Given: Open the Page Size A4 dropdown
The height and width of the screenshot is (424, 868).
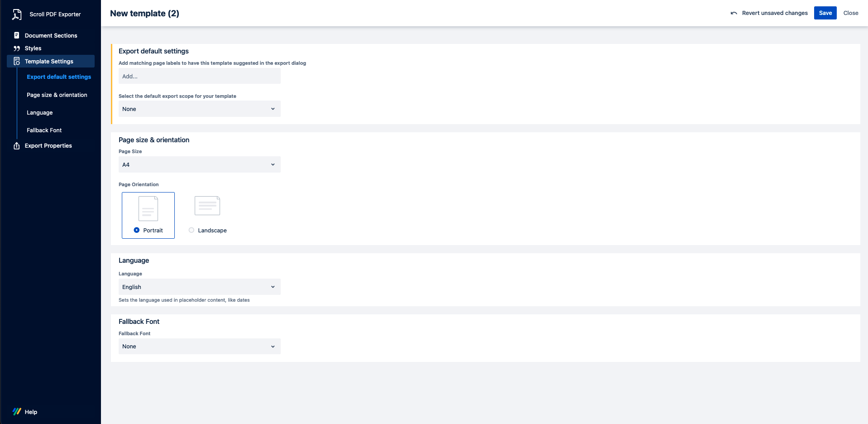Looking at the screenshot, I should [x=199, y=164].
